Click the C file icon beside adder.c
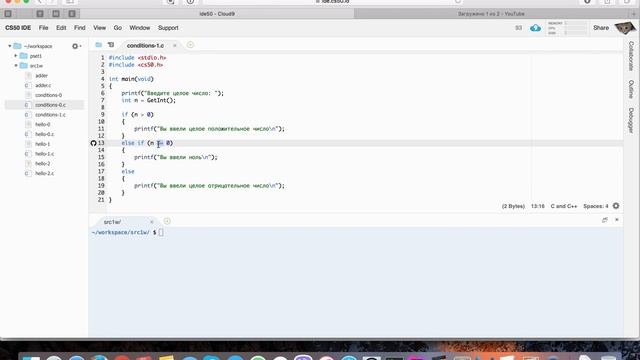This screenshot has height=360, width=640. [28, 85]
